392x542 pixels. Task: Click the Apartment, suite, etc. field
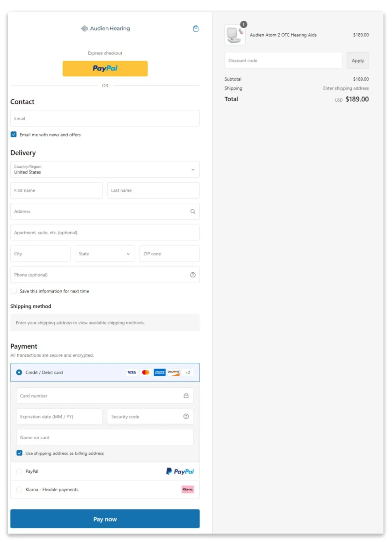coord(105,233)
